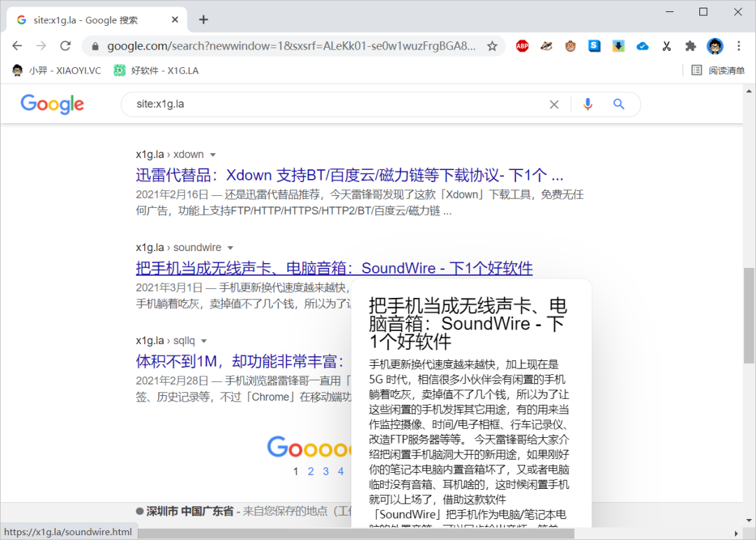Select the site:x1g.la - Google 搜索 tab
This screenshot has width=756, height=540.
[97, 20]
